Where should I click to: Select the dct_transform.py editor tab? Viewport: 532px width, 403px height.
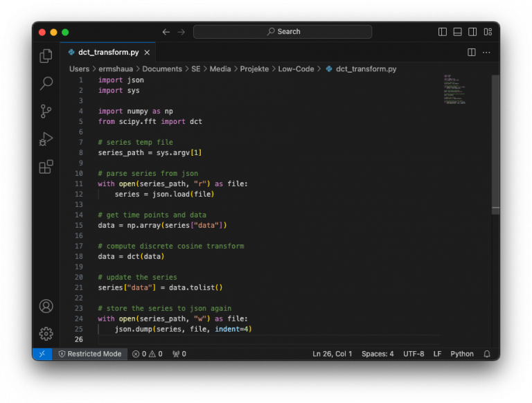(x=107, y=53)
